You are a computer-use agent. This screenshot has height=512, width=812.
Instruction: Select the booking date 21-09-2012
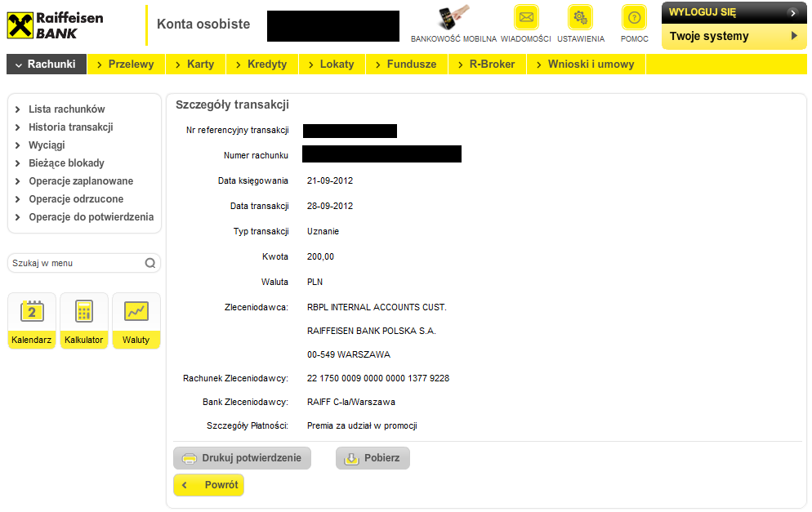pyautogui.click(x=330, y=180)
